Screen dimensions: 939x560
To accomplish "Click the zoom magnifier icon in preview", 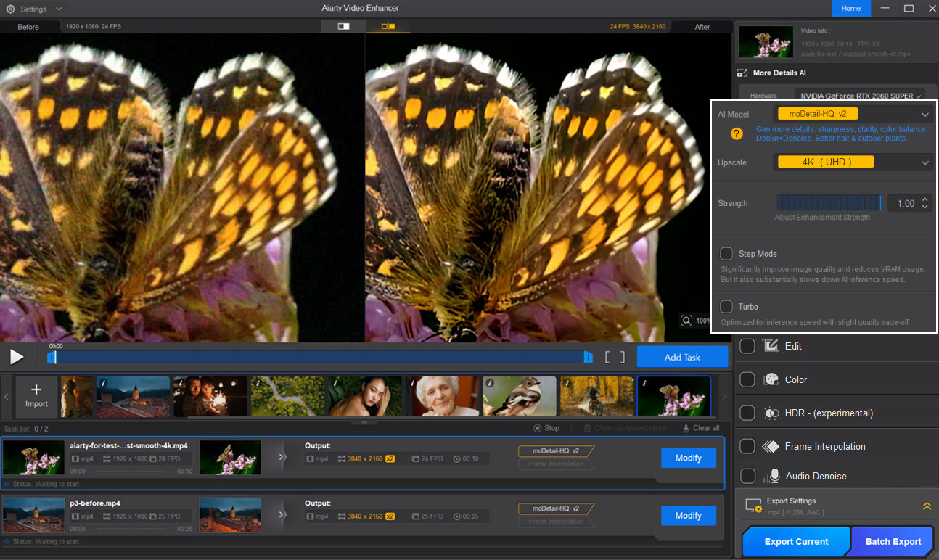I will pyautogui.click(x=686, y=321).
